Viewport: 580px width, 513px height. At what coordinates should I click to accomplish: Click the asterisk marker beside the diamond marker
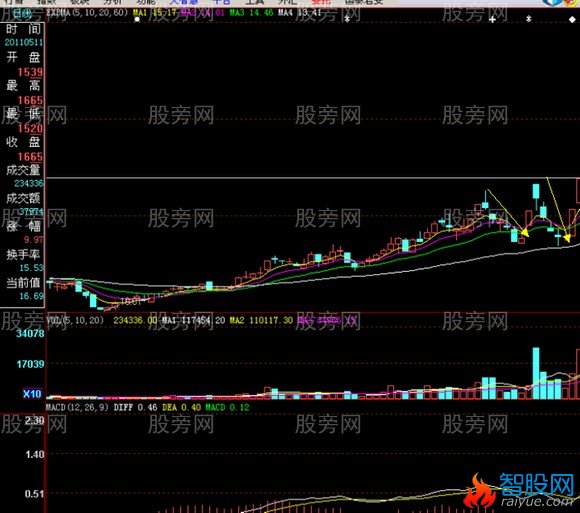(x=529, y=18)
